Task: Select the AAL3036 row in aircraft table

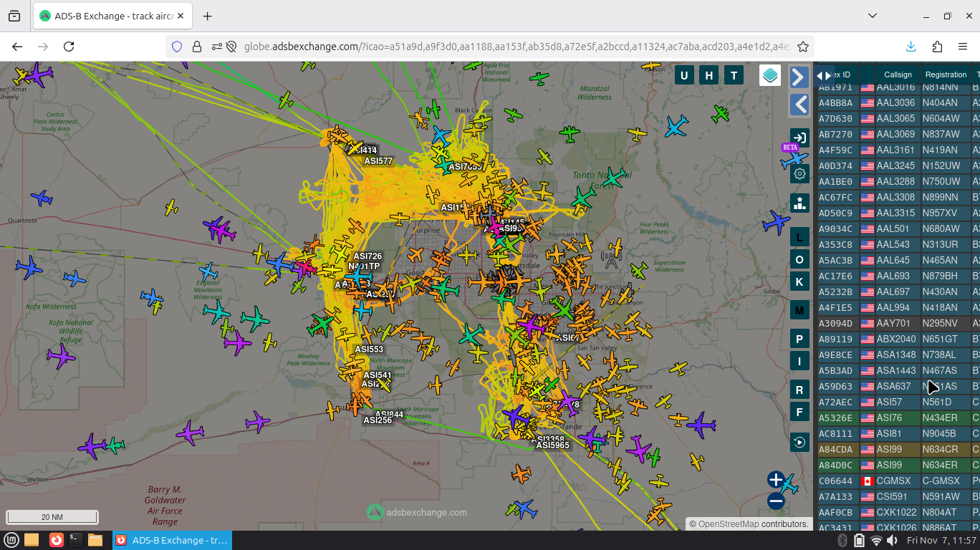Action: [x=898, y=102]
